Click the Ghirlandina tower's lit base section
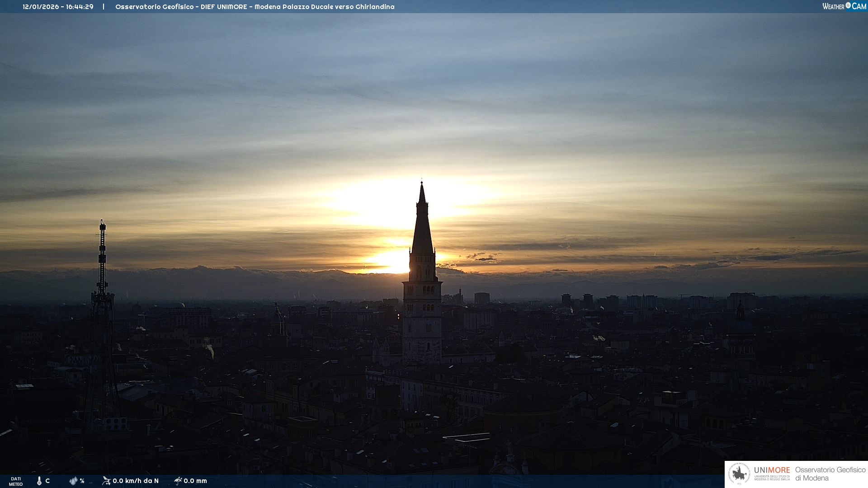The height and width of the screenshot is (488, 868). (422, 334)
